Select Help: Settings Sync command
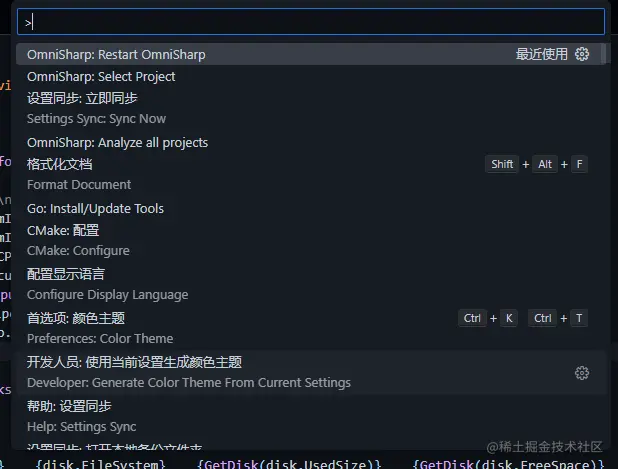 click(x=311, y=416)
